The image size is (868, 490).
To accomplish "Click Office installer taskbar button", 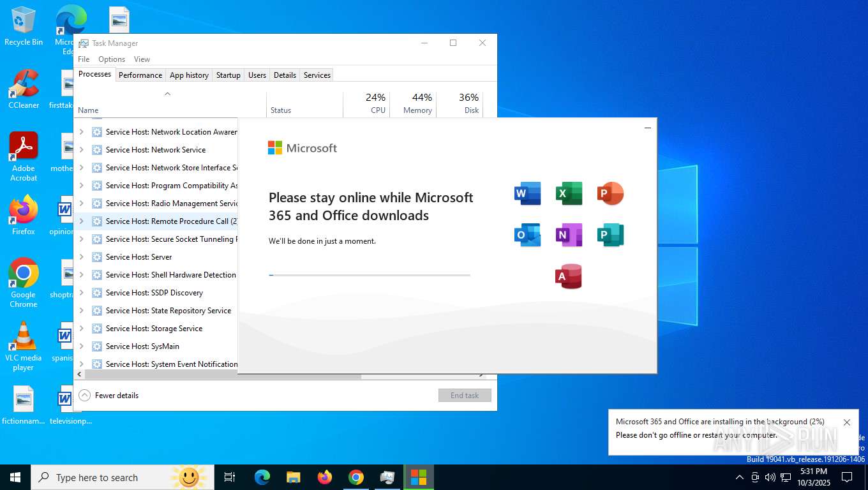I will coord(419,477).
